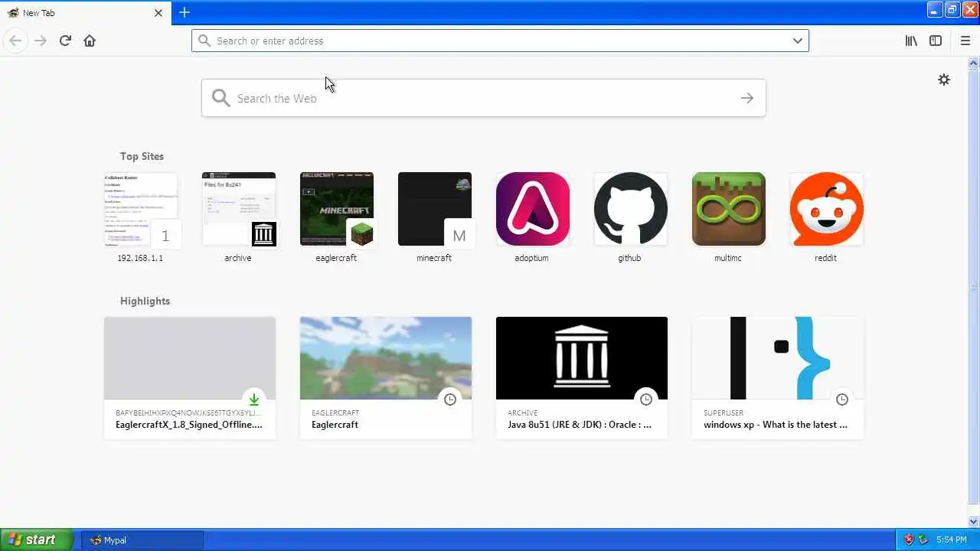Image resolution: width=980 pixels, height=551 pixels.
Task: Open the hamburger application menu
Action: (x=965, y=41)
